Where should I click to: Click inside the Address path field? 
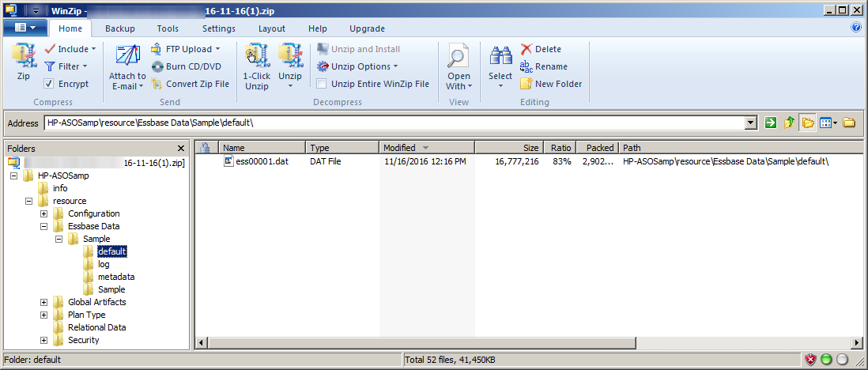(x=394, y=123)
